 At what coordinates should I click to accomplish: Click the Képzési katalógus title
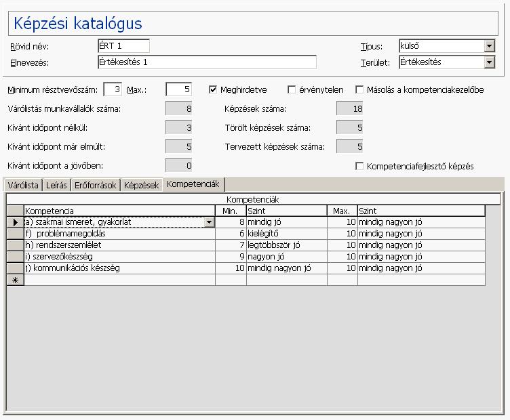click(78, 24)
